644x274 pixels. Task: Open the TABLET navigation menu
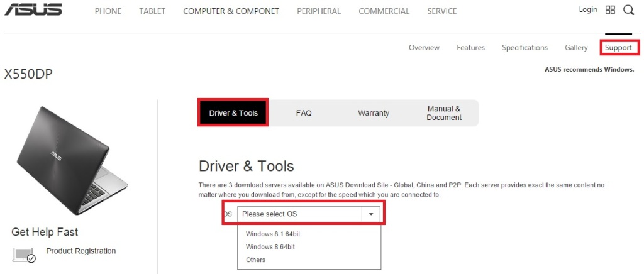(152, 11)
